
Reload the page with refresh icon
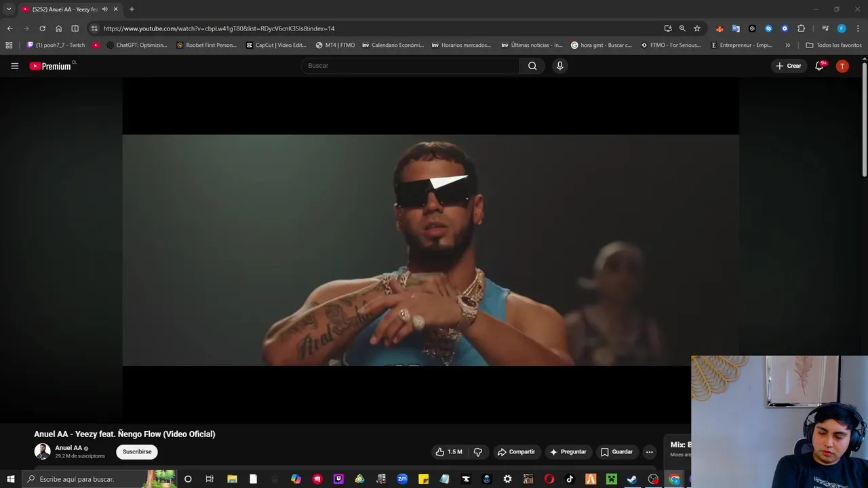pos(42,28)
